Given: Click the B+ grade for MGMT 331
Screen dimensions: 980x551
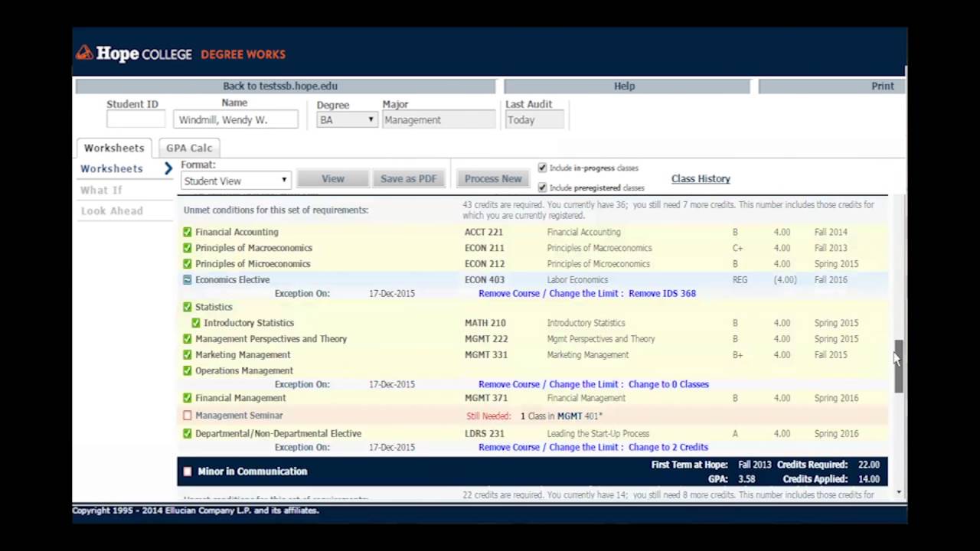Looking at the screenshot, I should tap(737, 355).
